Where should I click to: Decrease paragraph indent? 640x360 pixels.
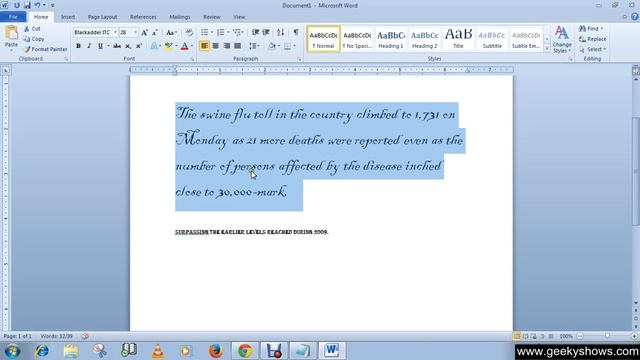[x=256, y=32]
